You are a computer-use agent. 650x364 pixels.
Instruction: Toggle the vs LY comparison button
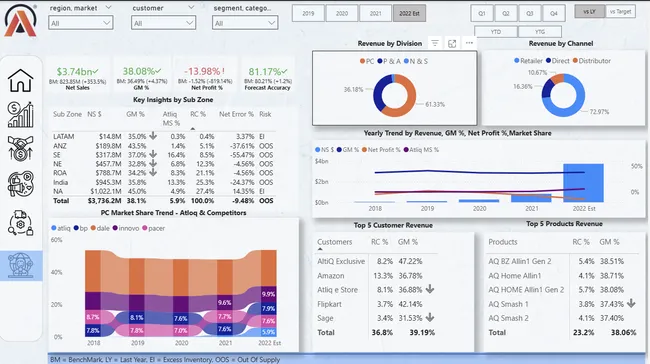[589, 12]
